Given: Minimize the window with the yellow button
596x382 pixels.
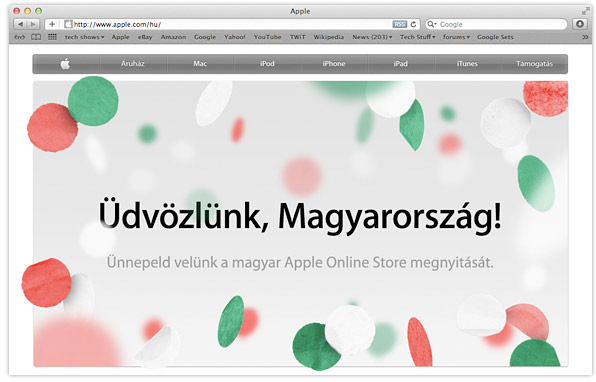Looking at the screenshot, I should click(x=27, y=11).
